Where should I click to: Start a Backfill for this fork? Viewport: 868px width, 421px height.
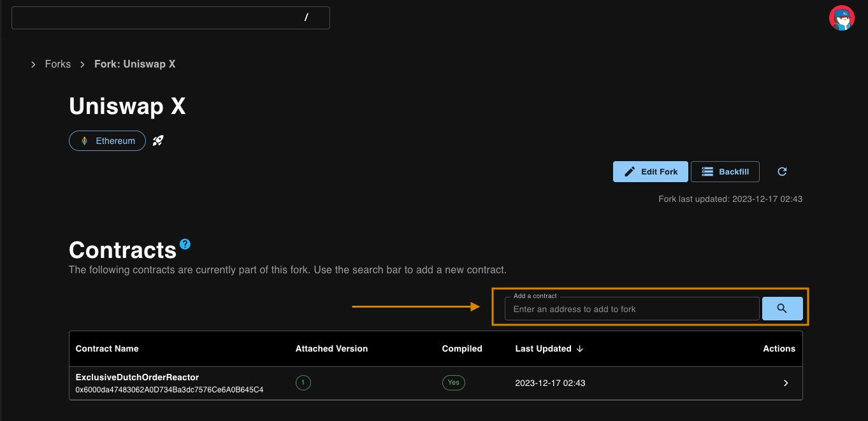(725, 171)
